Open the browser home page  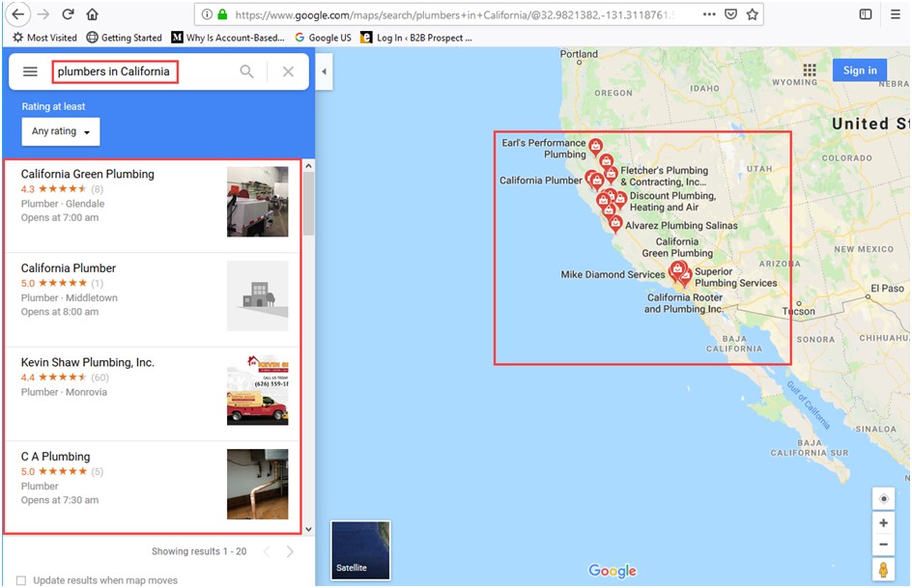(92, 14)
